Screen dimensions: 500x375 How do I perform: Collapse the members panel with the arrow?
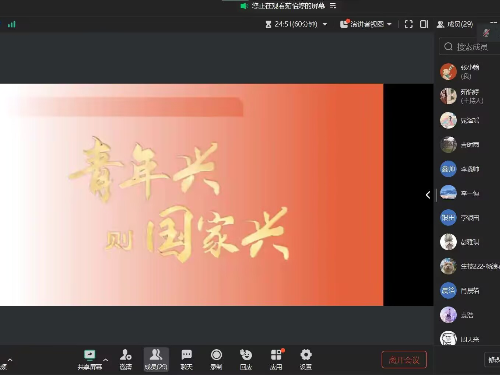pyautogui.click(x=428, y=195)
